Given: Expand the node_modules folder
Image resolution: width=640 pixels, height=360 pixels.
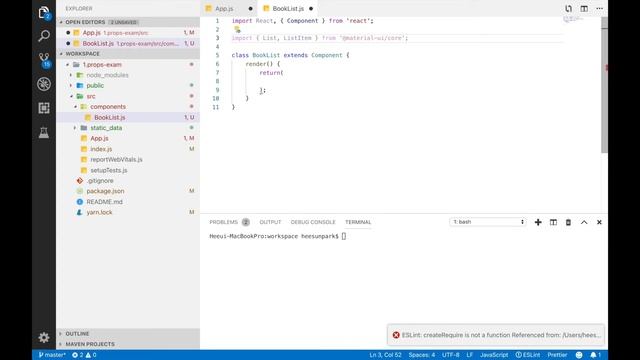Looking at the screenshot, I should point(128,75).
